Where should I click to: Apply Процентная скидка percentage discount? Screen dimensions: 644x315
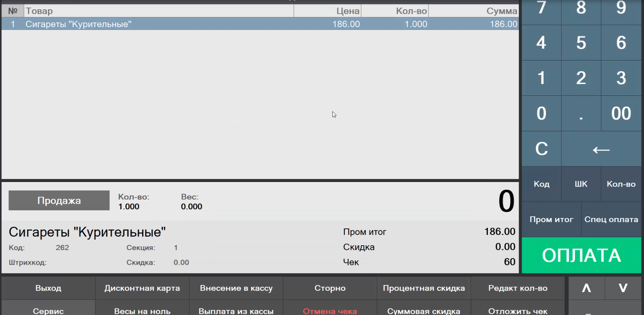point(424,288)
